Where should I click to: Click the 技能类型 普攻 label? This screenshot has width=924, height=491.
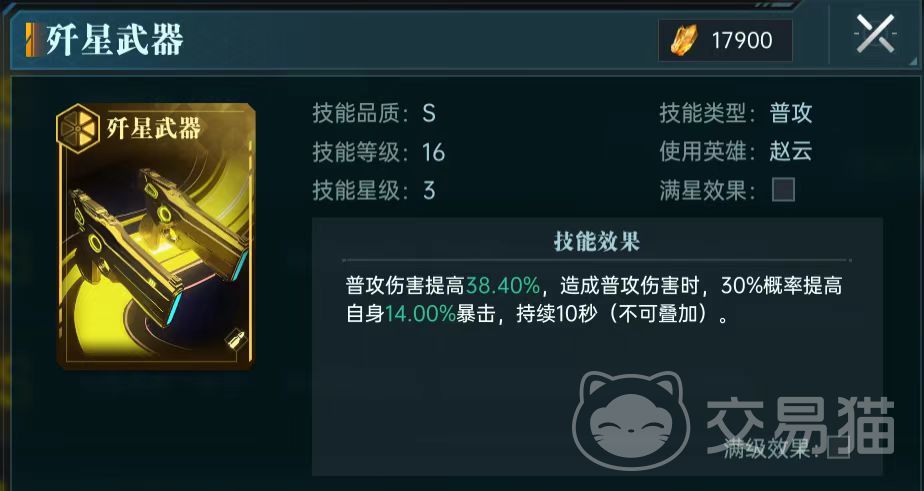coord(790,113)
